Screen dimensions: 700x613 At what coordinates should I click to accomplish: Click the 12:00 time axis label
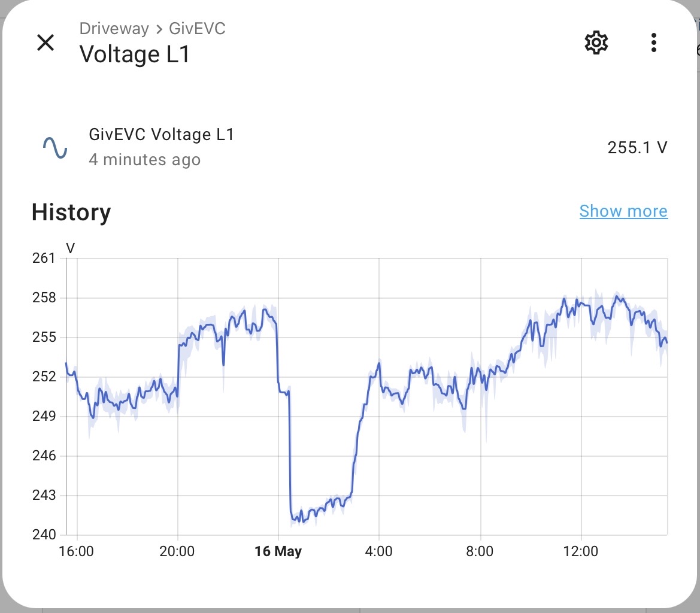[580, 551]
